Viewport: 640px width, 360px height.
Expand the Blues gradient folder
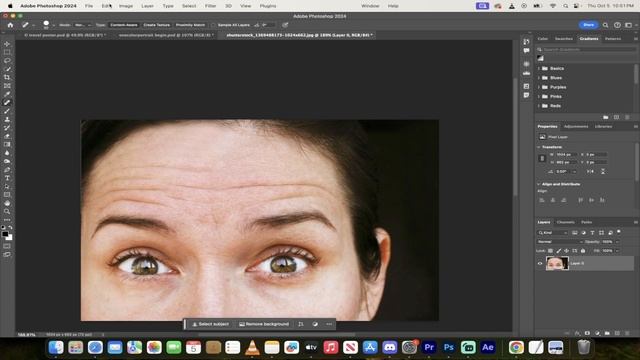[539, 78]
